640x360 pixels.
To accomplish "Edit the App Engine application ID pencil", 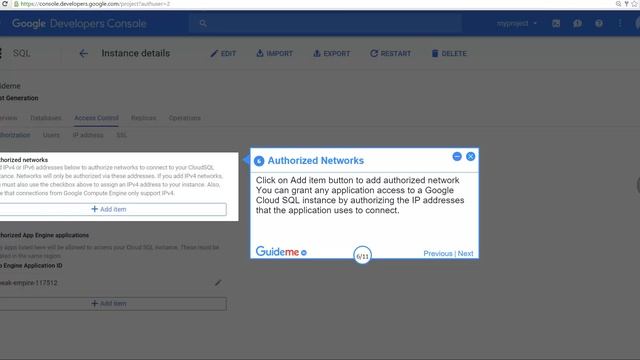I will pos(218,282).
